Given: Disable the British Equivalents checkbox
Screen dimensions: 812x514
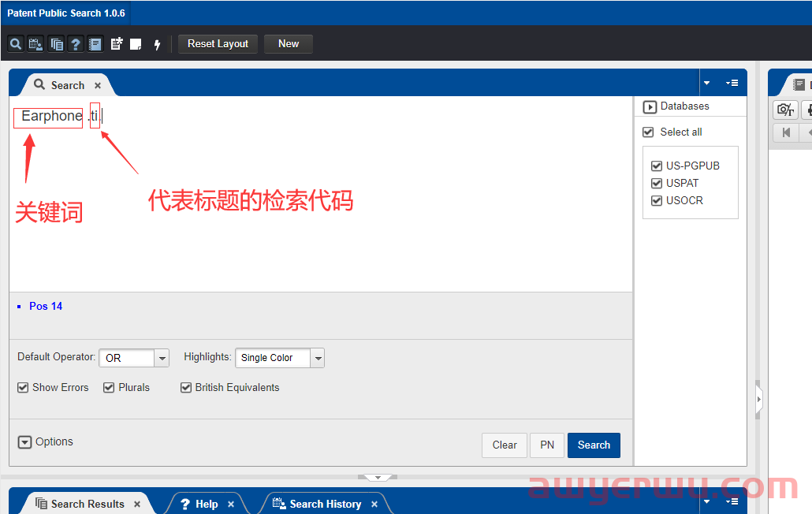Looking at the screenshot, I should [x=186, y=387].
